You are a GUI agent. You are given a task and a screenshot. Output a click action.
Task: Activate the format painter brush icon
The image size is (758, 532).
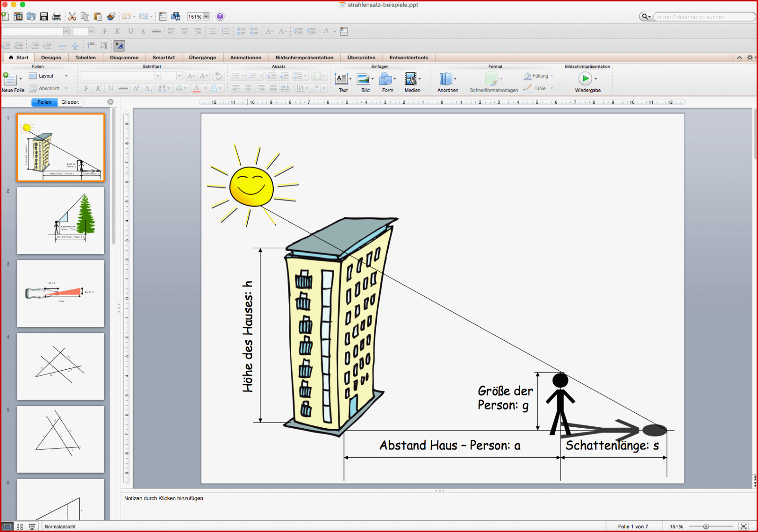click(111, 16)
